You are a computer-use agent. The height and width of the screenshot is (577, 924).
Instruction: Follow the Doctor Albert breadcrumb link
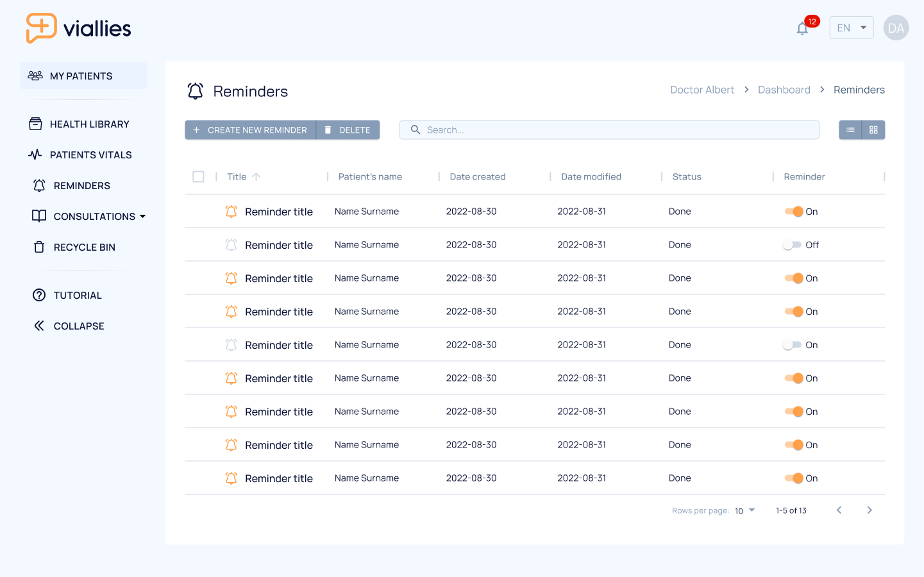(702, 90)
